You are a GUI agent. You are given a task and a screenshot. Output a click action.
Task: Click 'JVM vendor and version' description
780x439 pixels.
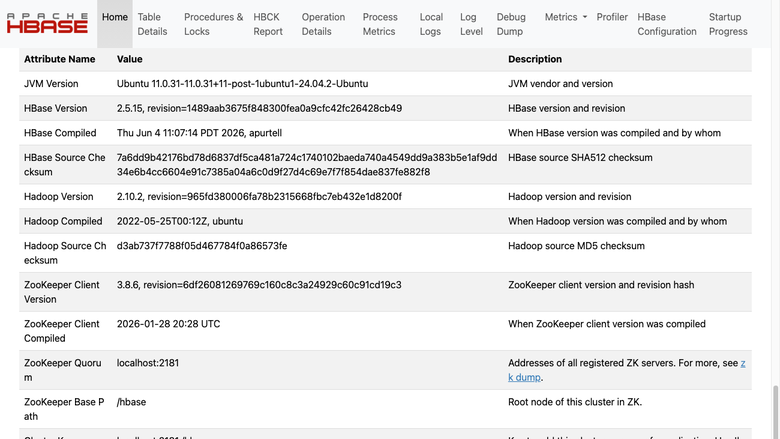pyautogui.click(x=560, y=84)
